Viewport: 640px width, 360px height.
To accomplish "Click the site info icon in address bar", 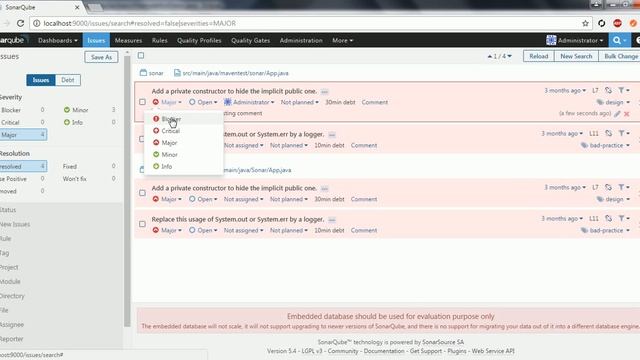I will pos(37,23).
